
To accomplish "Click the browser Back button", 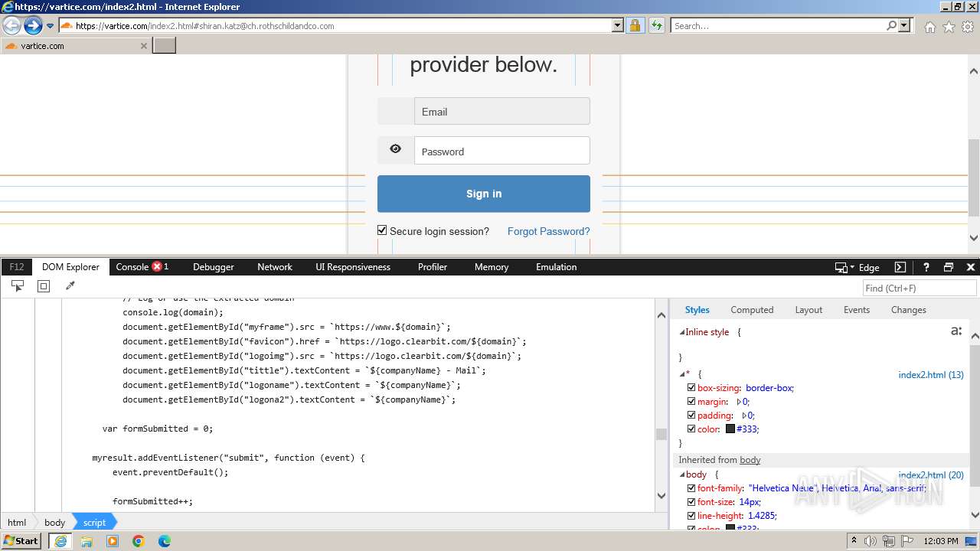I will (11, 25).
